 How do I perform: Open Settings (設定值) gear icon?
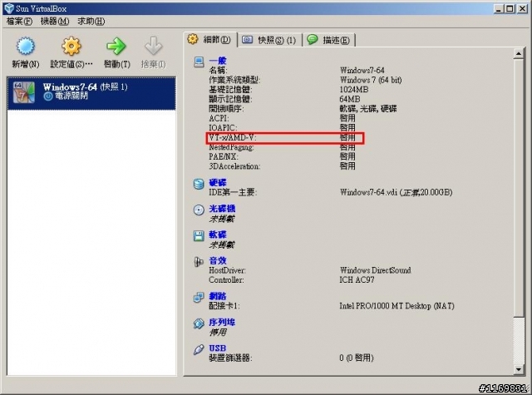click(71, 46)
